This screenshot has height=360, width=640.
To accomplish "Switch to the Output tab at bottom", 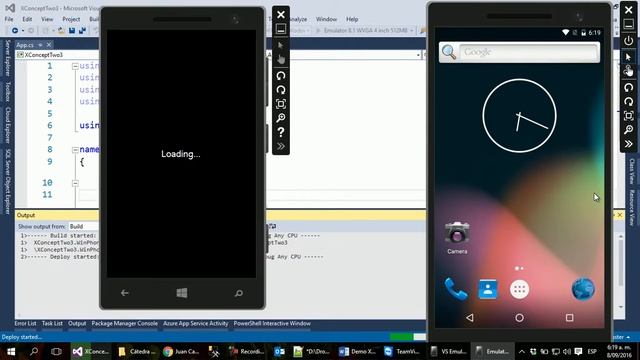I will click(77, 324).
